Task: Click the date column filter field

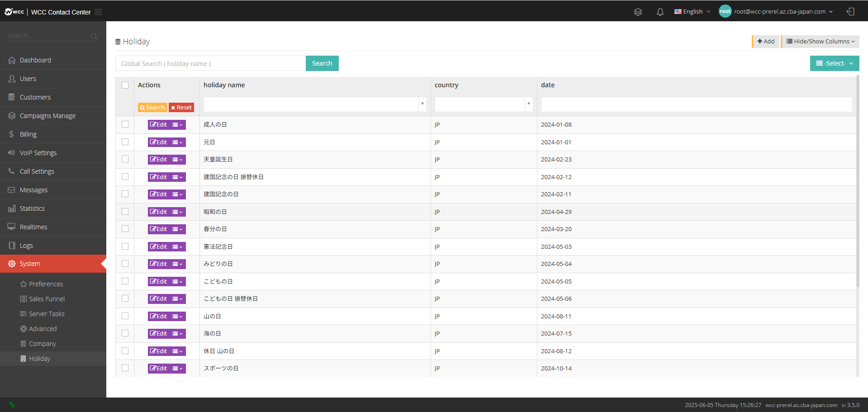Action: 697,104
